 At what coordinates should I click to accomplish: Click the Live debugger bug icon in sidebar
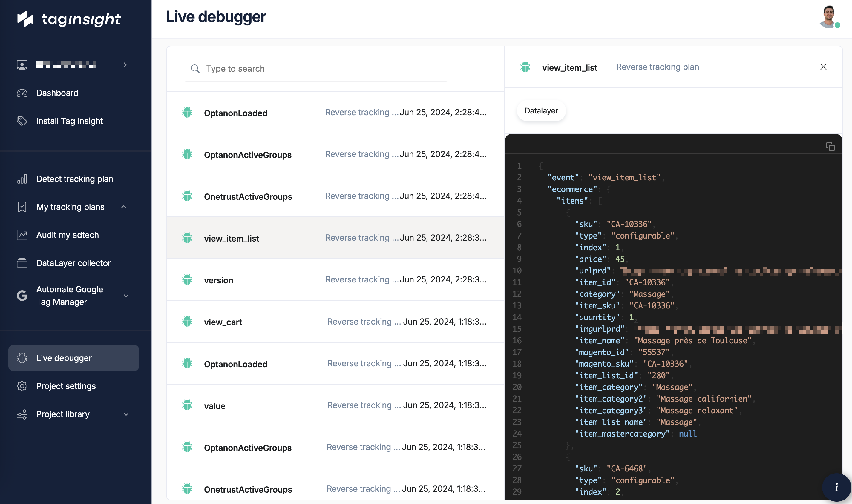[x=22, y=358]
